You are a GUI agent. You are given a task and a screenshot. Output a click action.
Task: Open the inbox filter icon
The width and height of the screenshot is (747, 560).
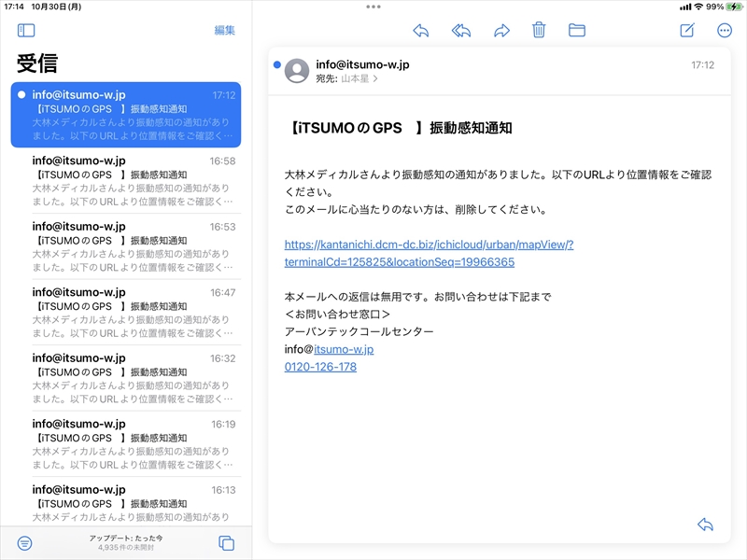pos(25,543)
